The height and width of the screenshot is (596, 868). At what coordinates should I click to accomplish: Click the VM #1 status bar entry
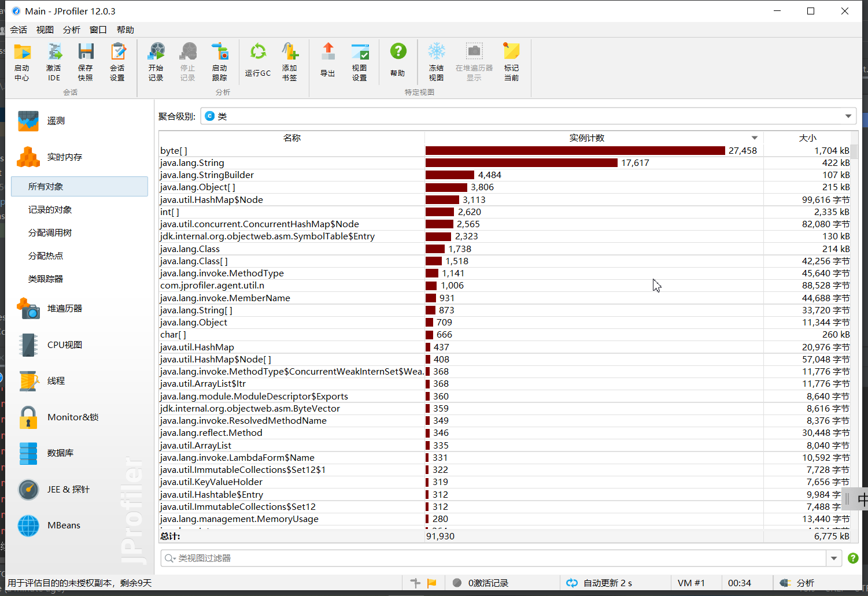click(691, 583)
